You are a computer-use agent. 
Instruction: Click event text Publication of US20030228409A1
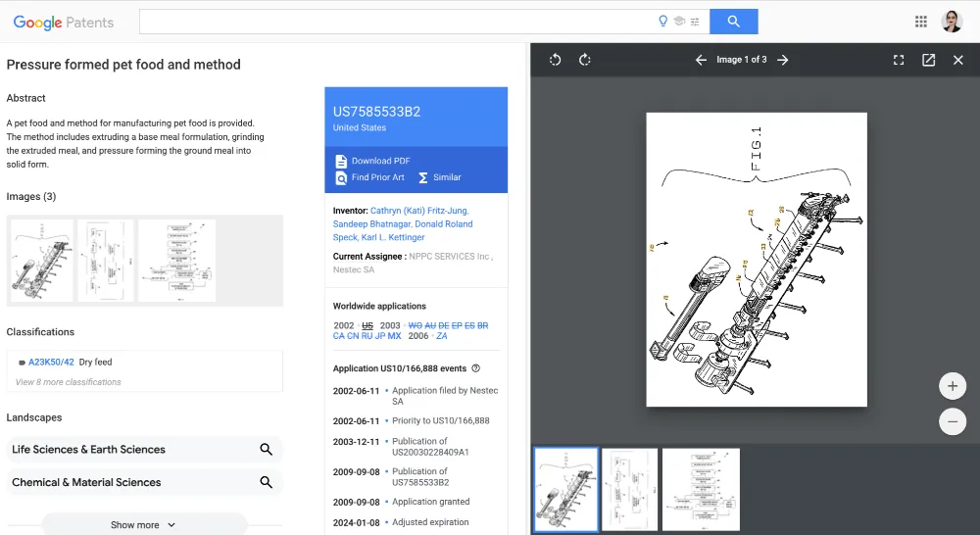click(430, 447)
